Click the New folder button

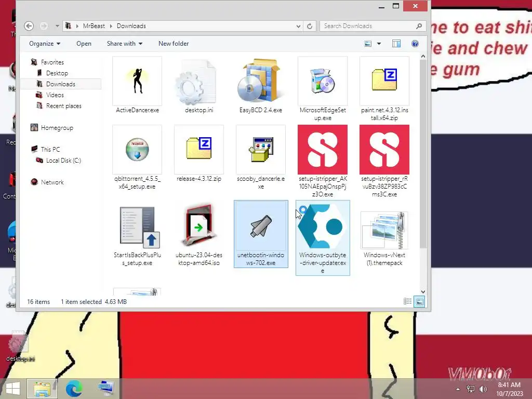coord(174,44)
